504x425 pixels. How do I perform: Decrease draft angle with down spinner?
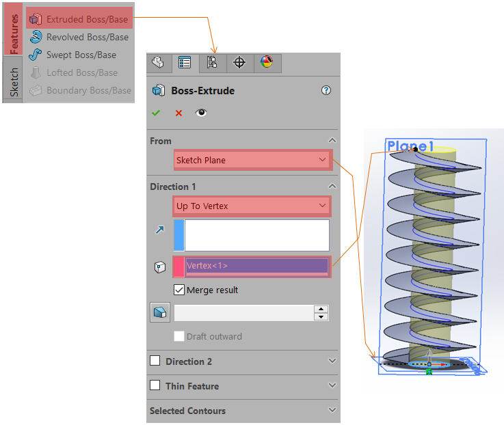(x=321, y=317)
